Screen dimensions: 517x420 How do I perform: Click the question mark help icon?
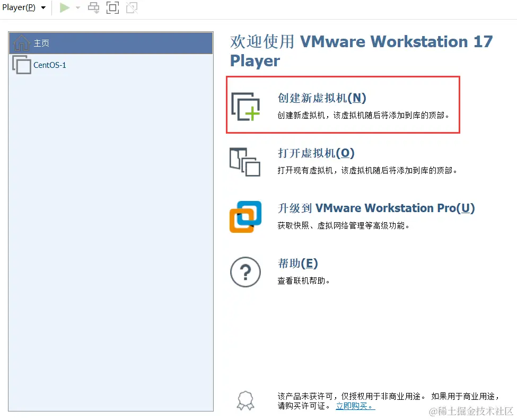point(246,272)
